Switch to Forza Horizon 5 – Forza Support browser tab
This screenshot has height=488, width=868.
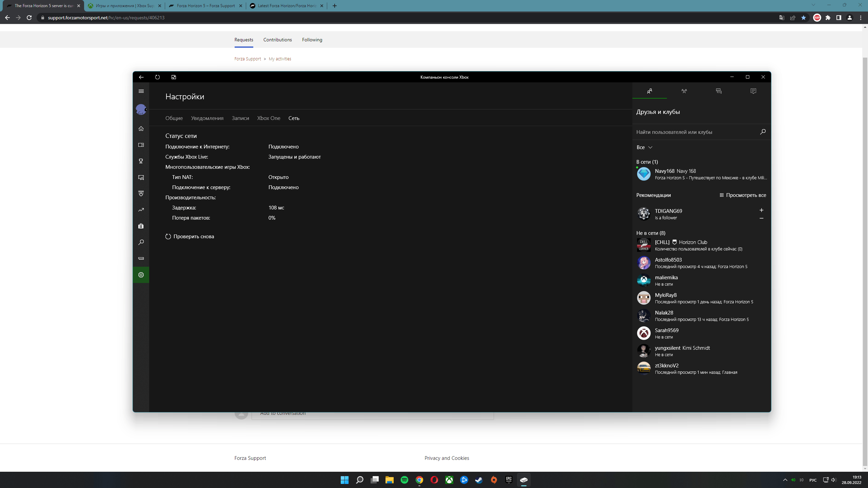tap(205, 6)
